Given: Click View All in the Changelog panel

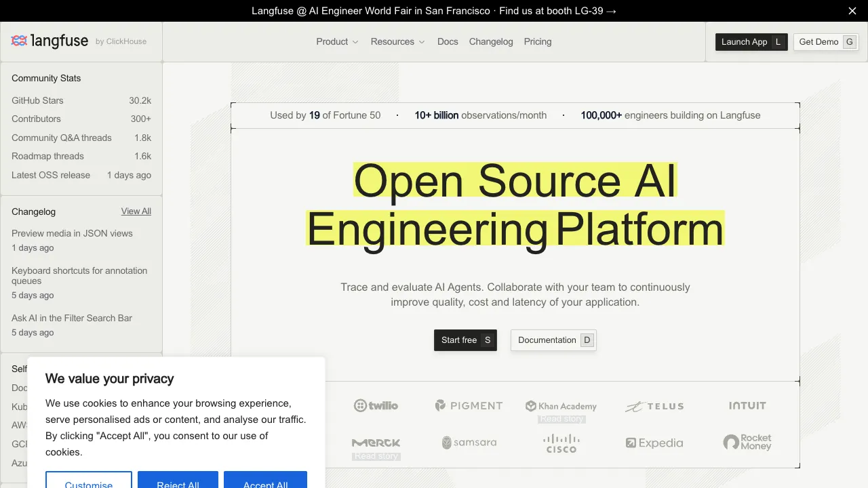Looking at the screenshot, I should pos(136,211).
